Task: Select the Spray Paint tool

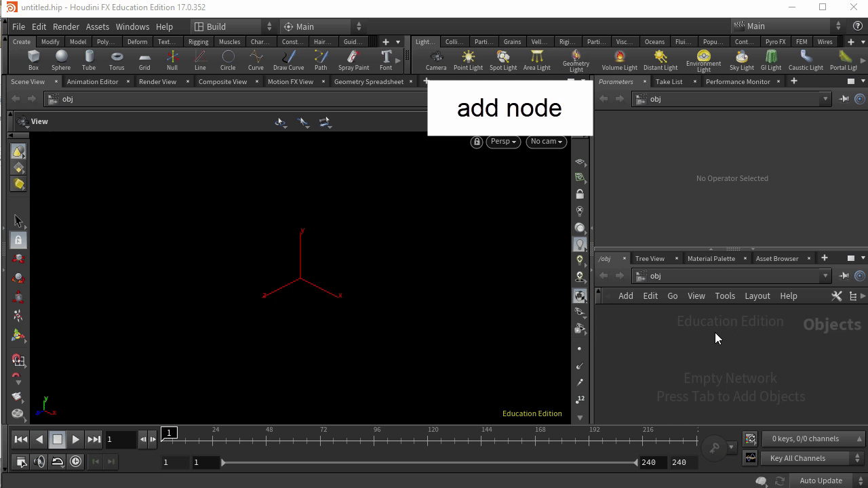Action: pyautogui.click(x=353, y=60)
